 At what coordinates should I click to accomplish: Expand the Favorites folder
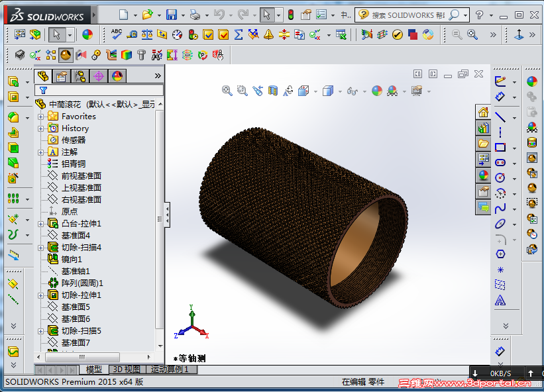pyautogui.click(x=40, y=117)
